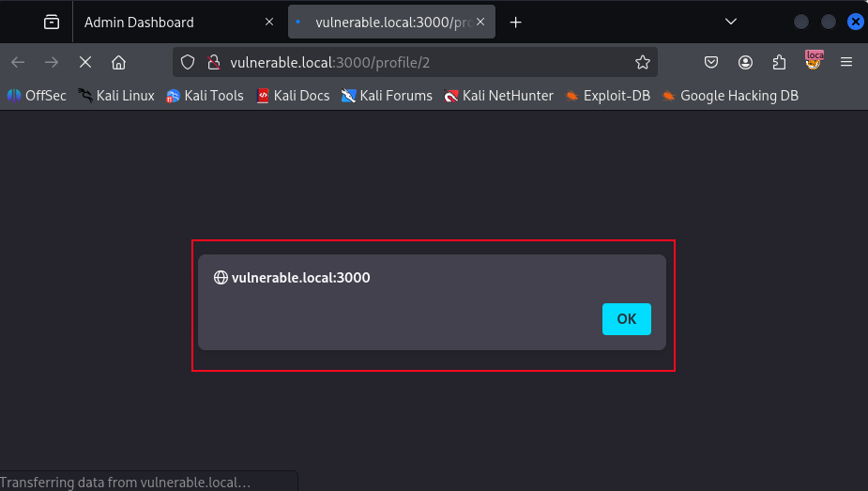Go to the home page
This screenshot has width=868, height=491.
tap(118, 63)
